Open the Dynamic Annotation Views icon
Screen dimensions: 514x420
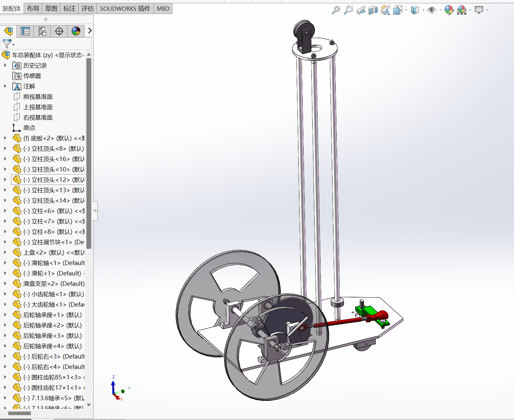[385, 10]
